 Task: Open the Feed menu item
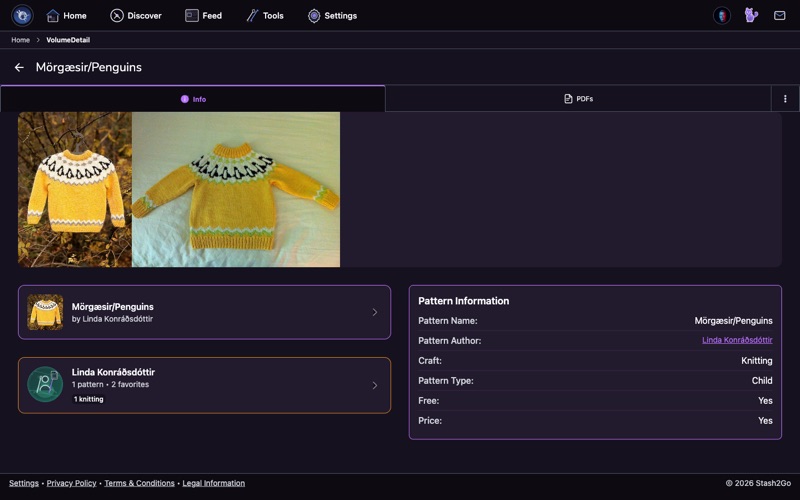point(203,16)
